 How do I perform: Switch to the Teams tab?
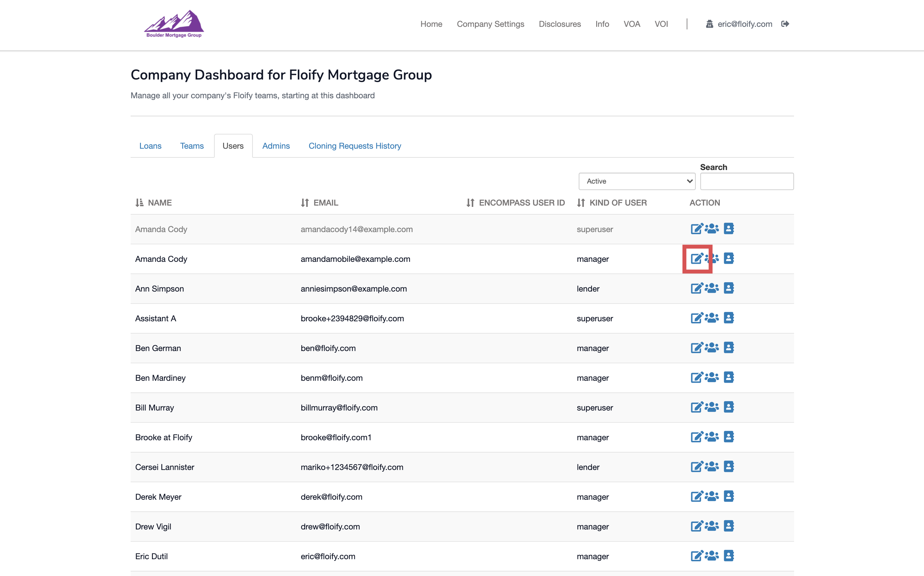(192, 146)
